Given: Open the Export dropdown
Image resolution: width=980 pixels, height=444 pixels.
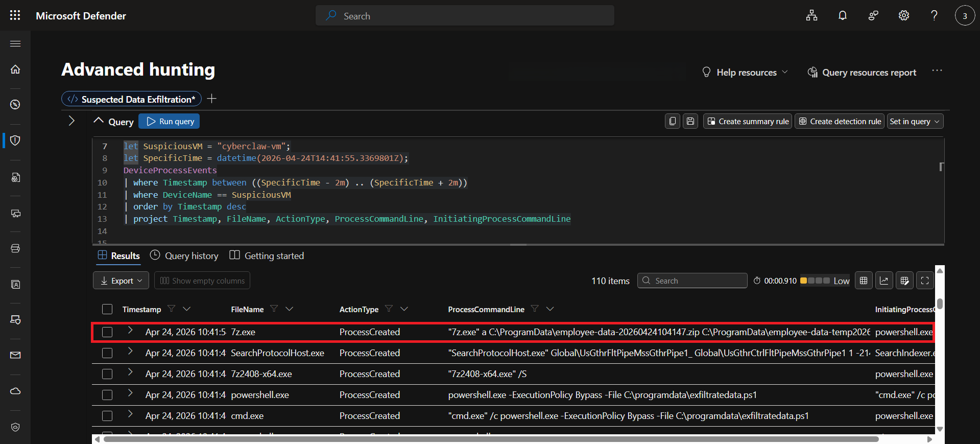Looking at the screenshot, I should pyautogui.click(x=121, y=281).
